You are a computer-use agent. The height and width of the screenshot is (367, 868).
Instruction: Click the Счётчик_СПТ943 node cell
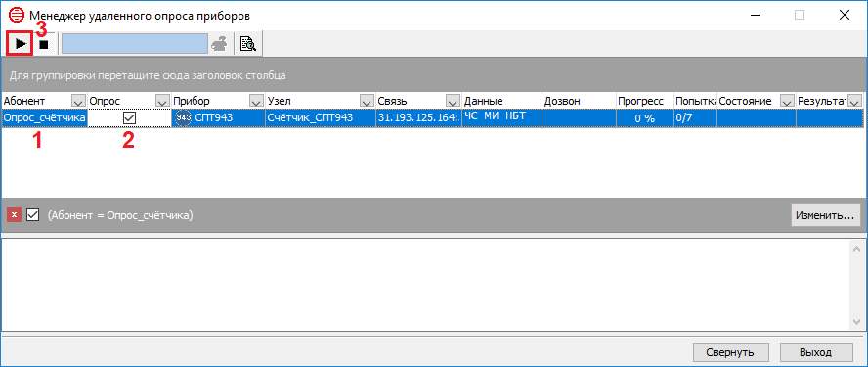pos(320,118)
